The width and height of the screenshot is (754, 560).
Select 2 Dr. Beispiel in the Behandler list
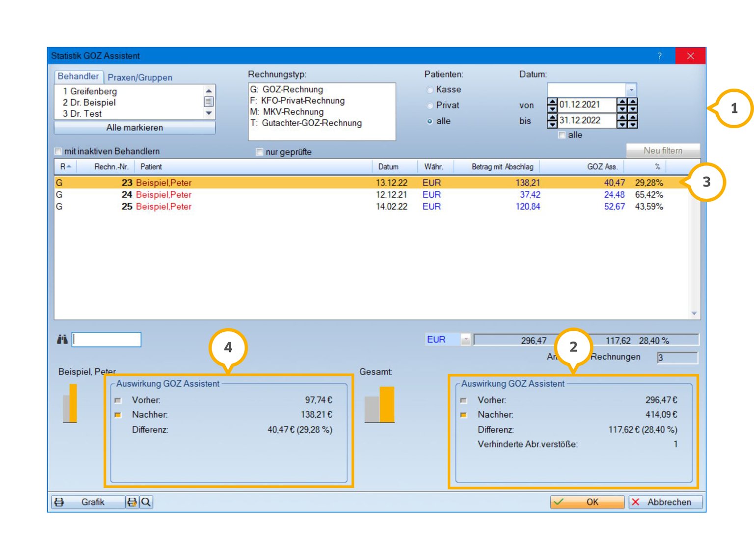pos(89,103)
